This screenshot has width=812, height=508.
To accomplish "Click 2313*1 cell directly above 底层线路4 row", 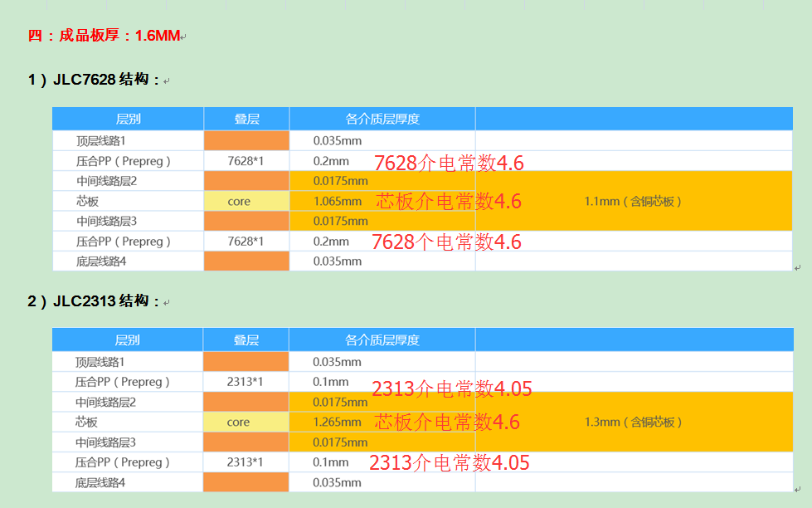I will coord(245,462).
